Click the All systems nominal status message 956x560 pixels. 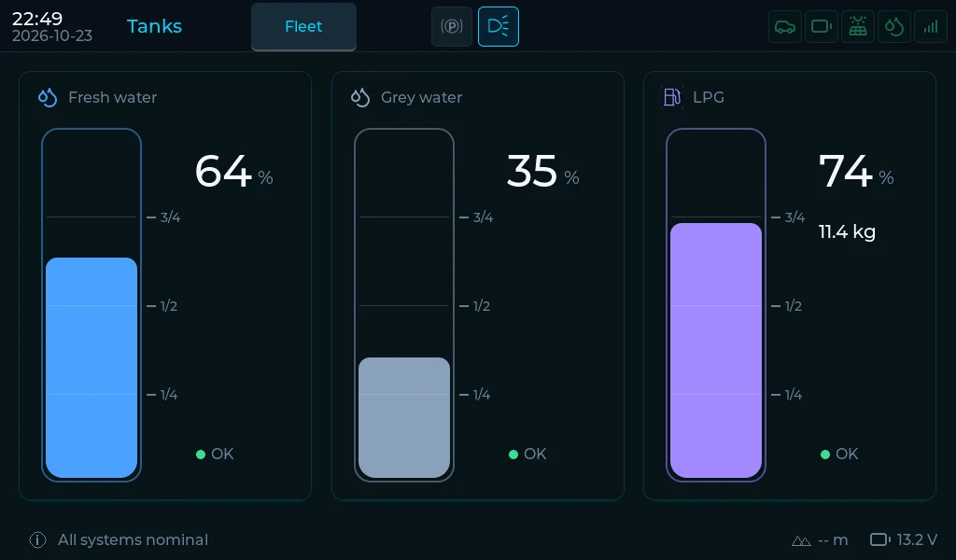click(133, 539)
